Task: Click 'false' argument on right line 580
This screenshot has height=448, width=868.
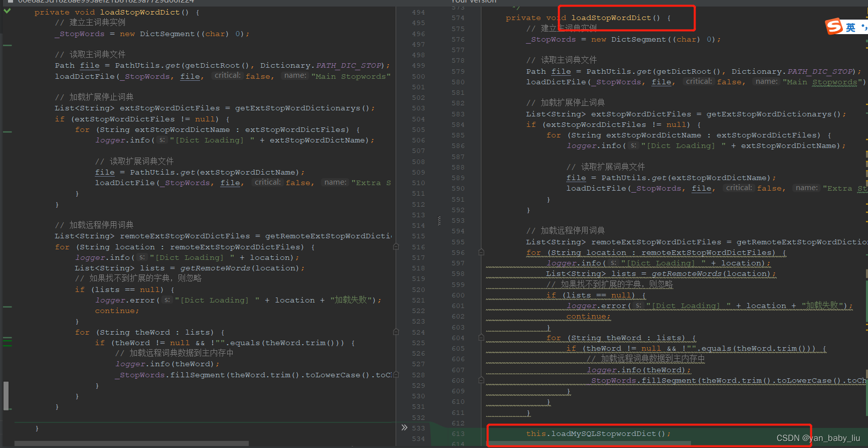Action: pyautogui.click(x=729, y=82)
